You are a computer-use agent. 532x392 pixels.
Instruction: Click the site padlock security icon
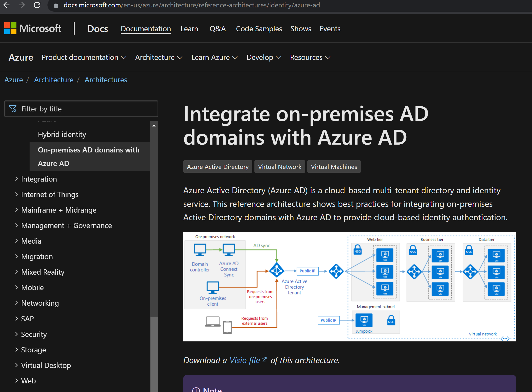tap(56, 5)
